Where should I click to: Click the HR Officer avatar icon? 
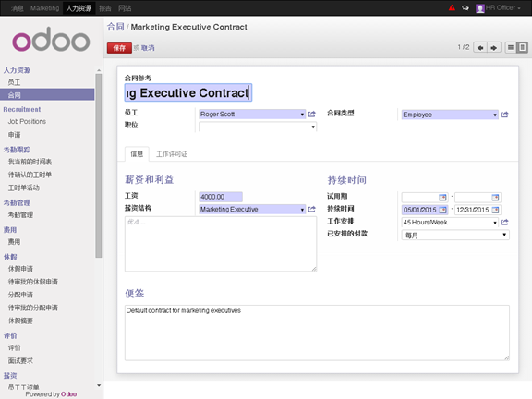tap(479, 8)
